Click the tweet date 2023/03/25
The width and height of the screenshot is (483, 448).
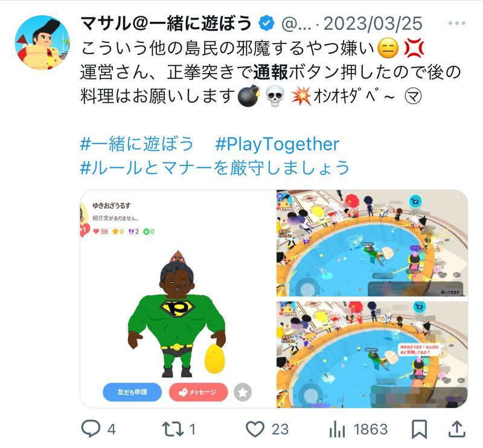373,23
